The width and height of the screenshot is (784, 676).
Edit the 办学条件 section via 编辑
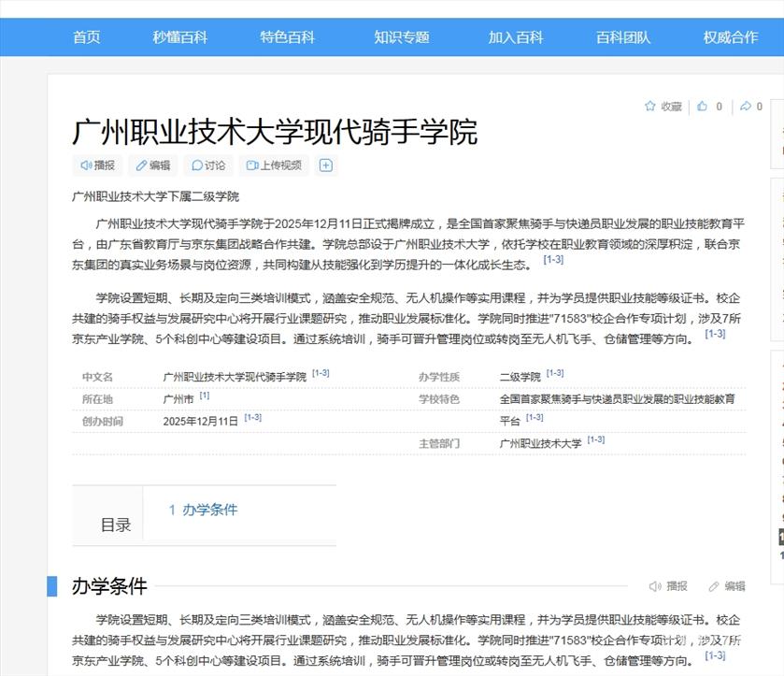tap(727, 586)
